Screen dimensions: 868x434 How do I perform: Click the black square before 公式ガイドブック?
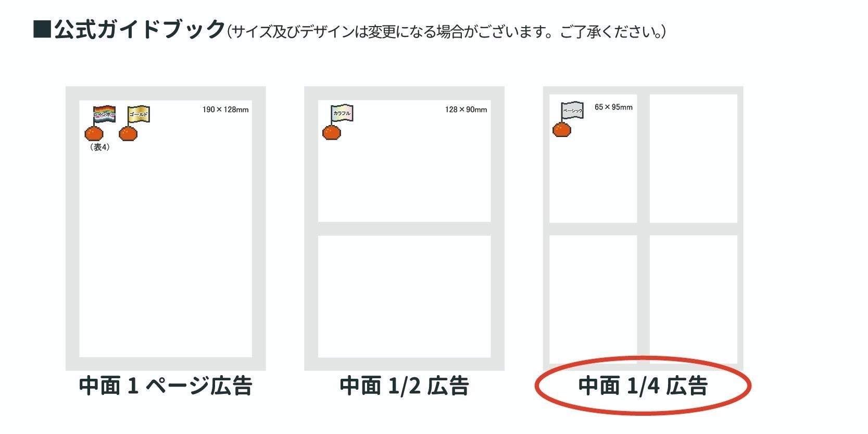pos(42,29)
